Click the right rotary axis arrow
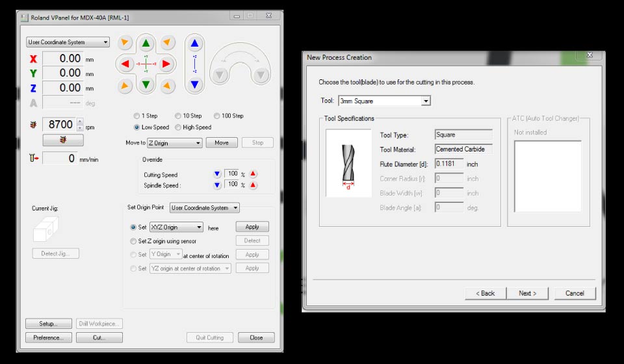Image resolution: width=624 pixels, height=364 pixels. click(x=261, y=75)
